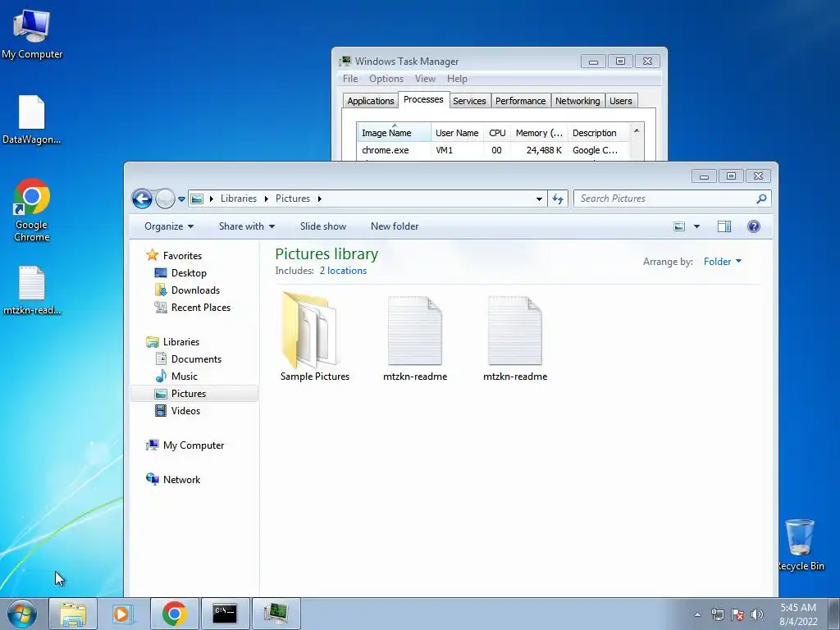
Task: Click the Task Manager scrollbar up arrow
Action: pos(637,130)
